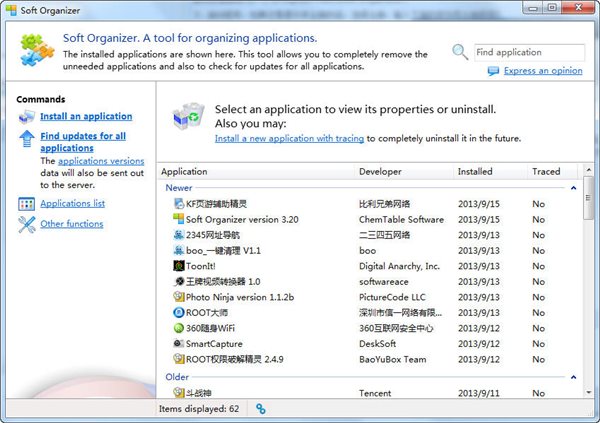This screenshot has width=600, height=423.
Task: Click the Applications list icon
Action: pyautogui.click(x=26, y=204)
